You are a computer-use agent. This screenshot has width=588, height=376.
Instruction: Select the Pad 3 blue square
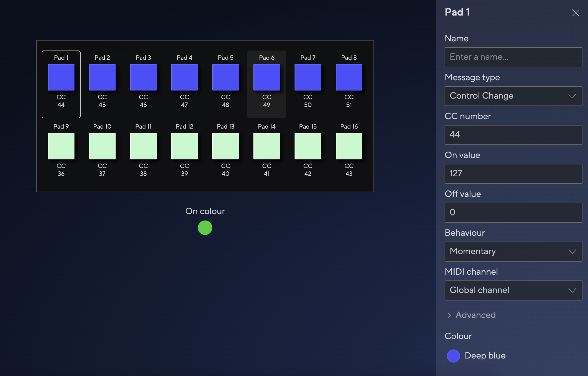tap(143, 77)
